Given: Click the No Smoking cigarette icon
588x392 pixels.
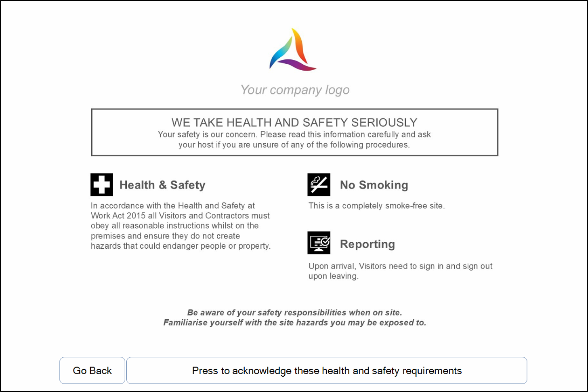Looking at the screenshot, I should click(x=319, y=184).
